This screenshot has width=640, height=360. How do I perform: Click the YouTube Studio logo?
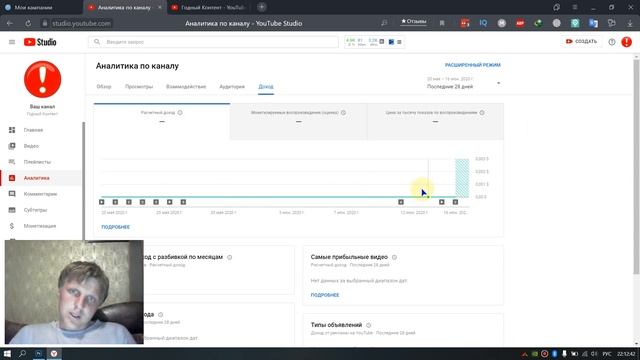pyautogui.click(x=40, y=42)
